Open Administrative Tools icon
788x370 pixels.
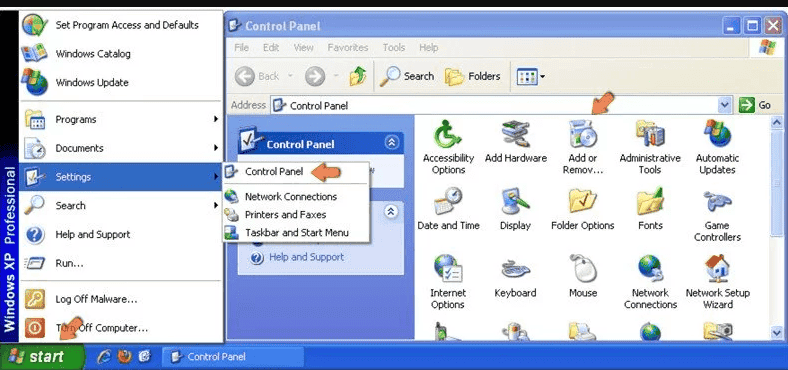pos(650,147)
